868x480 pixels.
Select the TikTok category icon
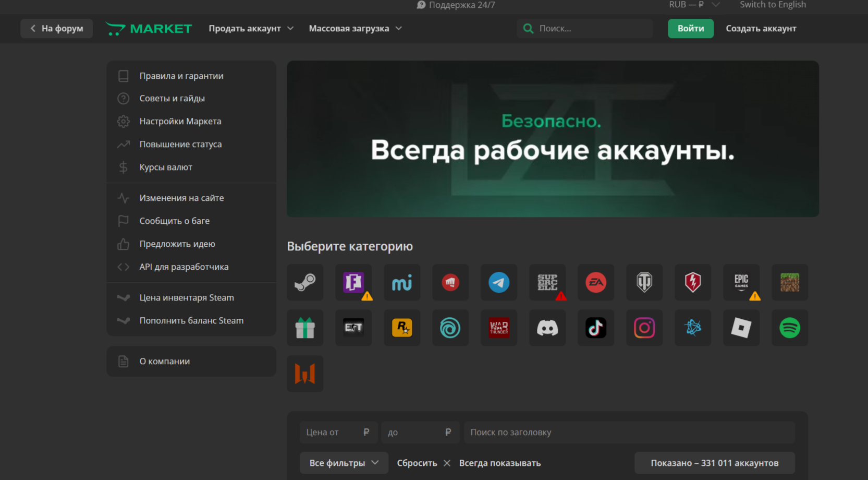[596, 328]
